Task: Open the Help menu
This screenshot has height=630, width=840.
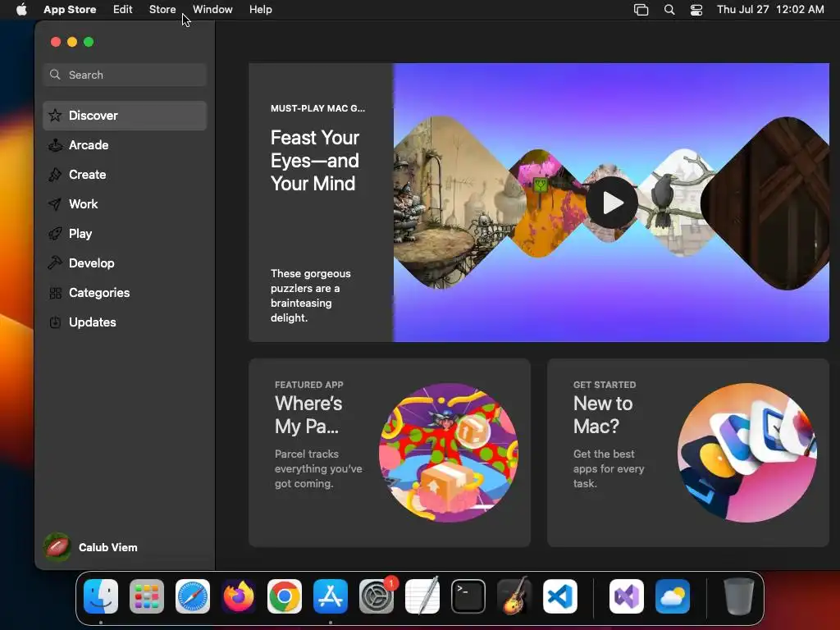Action: 260,10
